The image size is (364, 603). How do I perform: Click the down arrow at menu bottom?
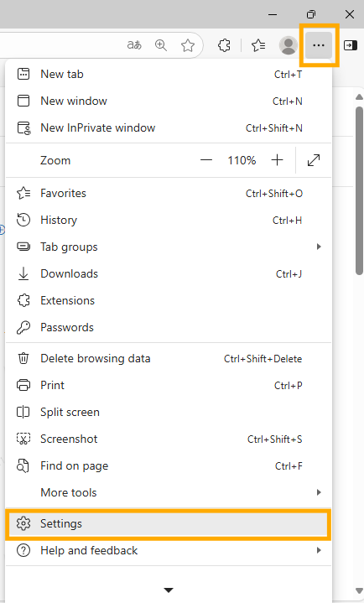pyautogui.click(x=169, y=590)
